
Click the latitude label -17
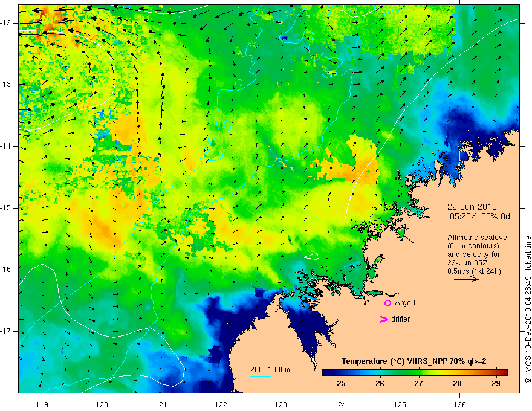click(6, 331)
